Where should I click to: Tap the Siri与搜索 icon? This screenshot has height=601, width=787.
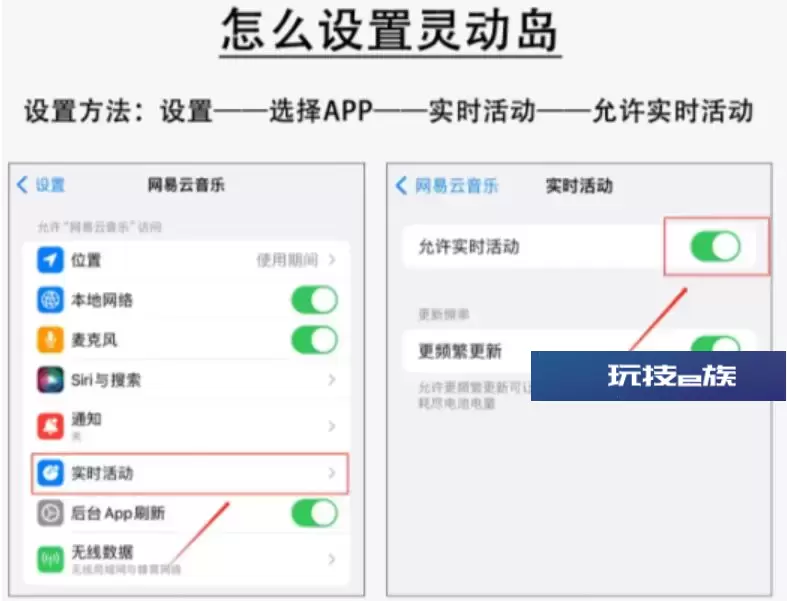(x=50, y=380)
